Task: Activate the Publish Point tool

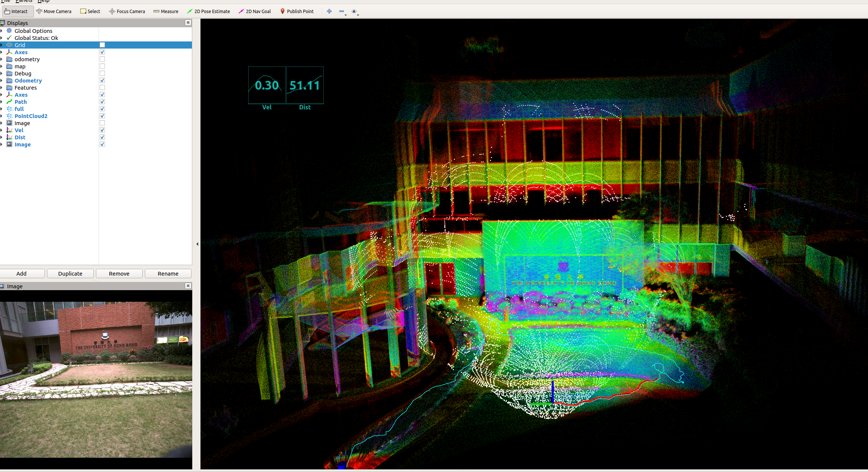Action: [x=297, y=11]
